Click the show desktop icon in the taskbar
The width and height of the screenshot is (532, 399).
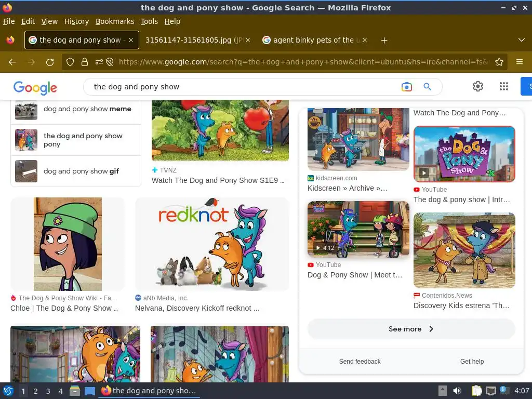pos(90,391)
